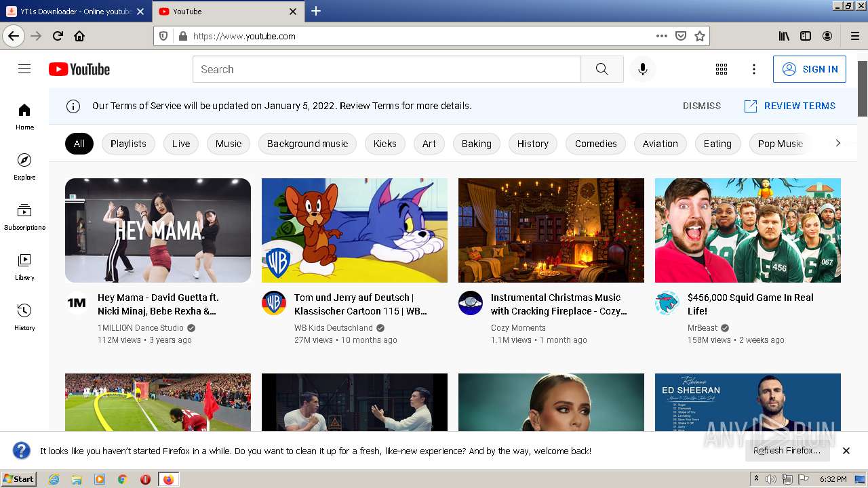Open Instrumental Christmas Music fireplace thumbnail

pyautogui.click(x=551, y=230)
